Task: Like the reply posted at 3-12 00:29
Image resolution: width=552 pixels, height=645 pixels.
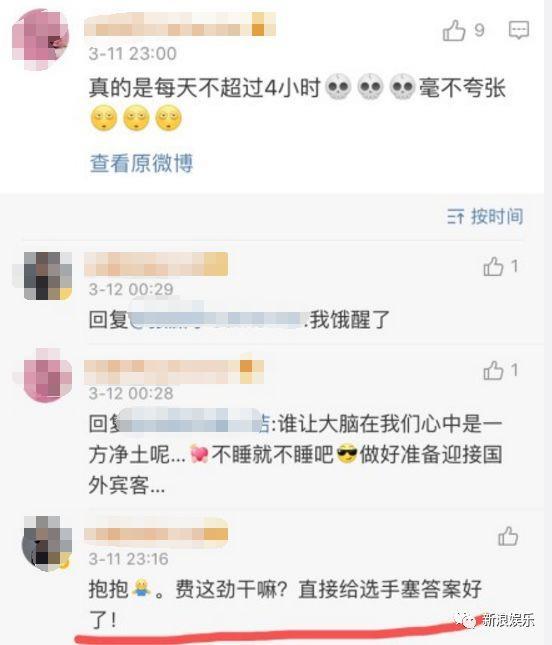Action: tap(493, 266)
